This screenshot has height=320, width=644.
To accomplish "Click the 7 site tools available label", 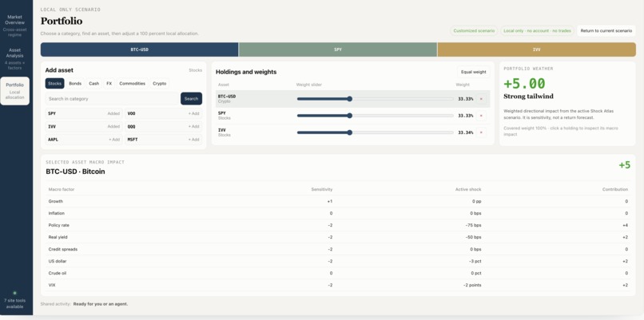I will point(15,303).
